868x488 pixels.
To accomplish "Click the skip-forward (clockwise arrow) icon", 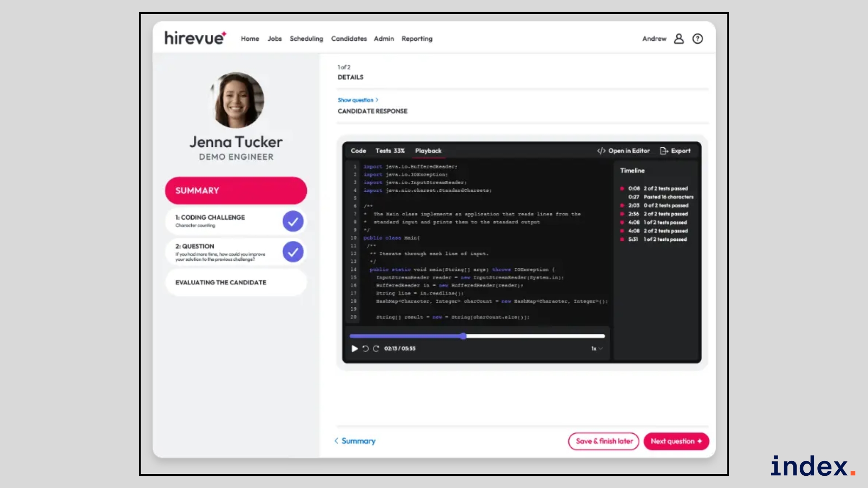I will point(376,348).
